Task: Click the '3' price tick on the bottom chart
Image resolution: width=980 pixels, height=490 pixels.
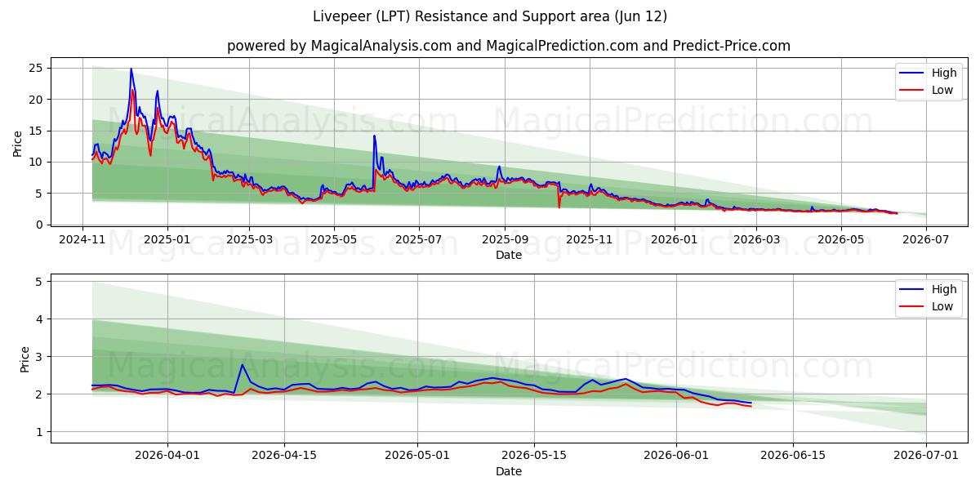Action: tap(40, 357)
